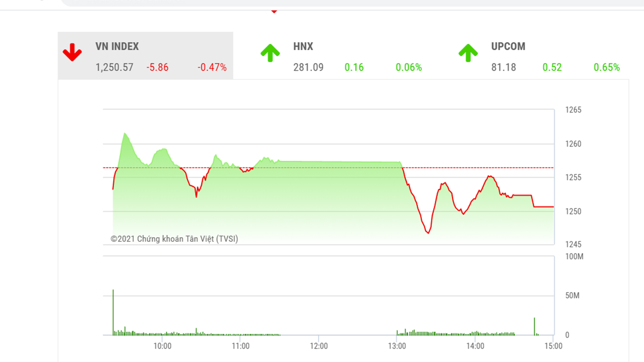Click the 50M volume axis label
Viewport: 644px width, 362px height.
(x=572, y=296)
